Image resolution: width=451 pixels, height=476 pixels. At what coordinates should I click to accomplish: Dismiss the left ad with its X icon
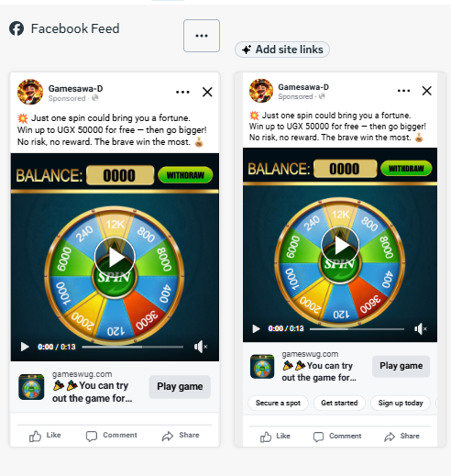pos(207,92)
